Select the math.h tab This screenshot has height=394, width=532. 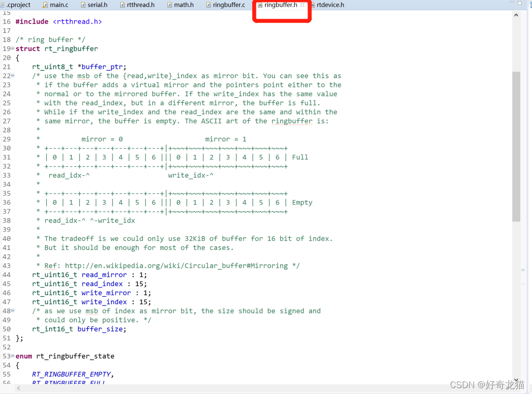point(180,5)
